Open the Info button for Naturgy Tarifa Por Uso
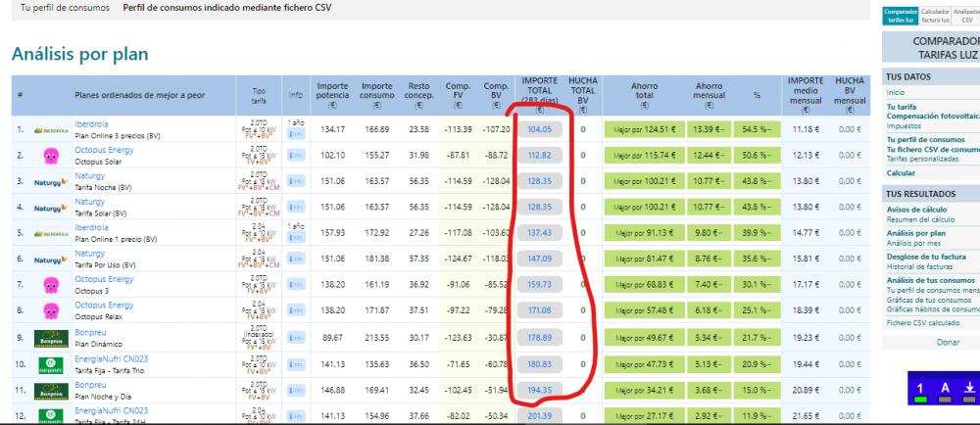The width and height of the screenshot is (980, 425). [x=296, y=259]
